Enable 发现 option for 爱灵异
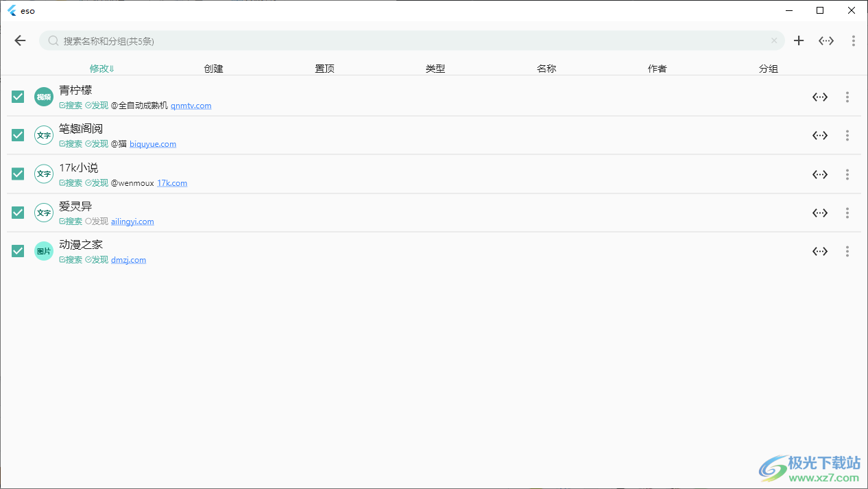 97,222
